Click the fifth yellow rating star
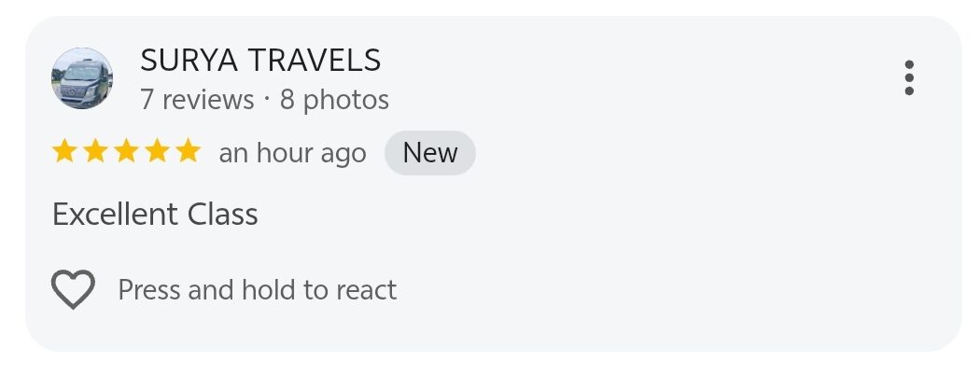980x376 pixels. tap(188, 152)
